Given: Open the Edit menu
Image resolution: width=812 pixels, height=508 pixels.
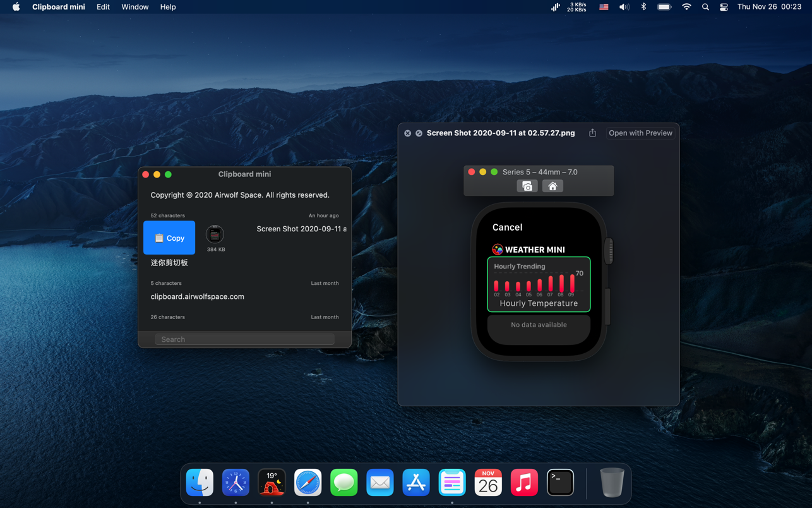Looking at the screenshot, I should (103, 7).
